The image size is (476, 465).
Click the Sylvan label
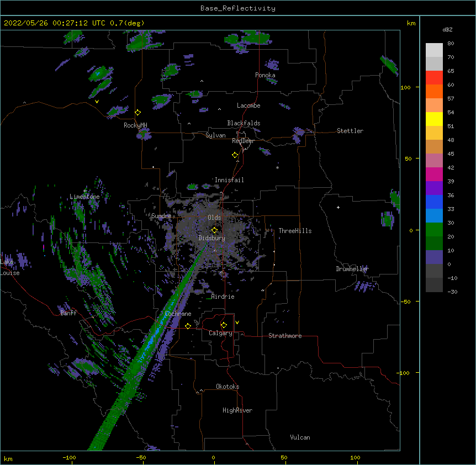click(215, 135)
